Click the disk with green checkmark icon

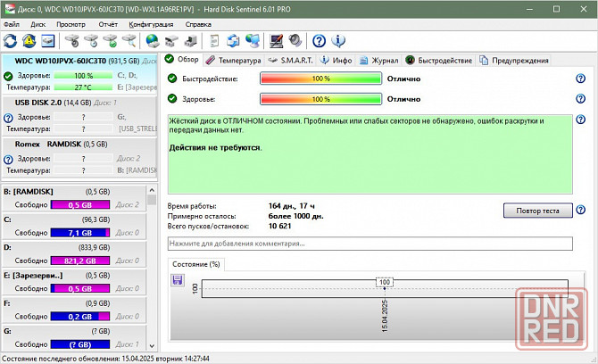click(110, 41)
